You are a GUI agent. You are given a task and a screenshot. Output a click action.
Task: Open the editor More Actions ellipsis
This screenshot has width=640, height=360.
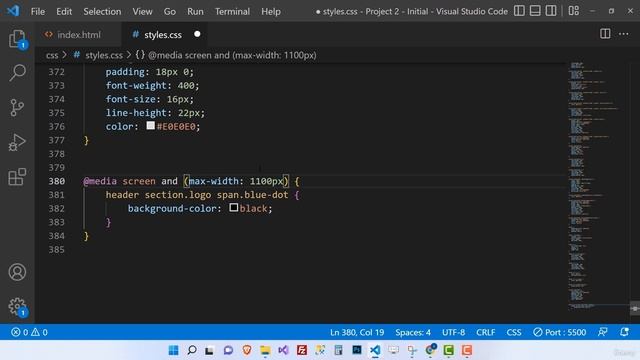[624, 34]
